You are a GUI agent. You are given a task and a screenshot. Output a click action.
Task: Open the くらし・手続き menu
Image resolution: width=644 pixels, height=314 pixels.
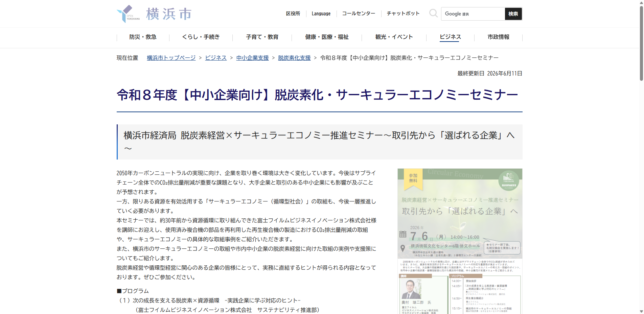point(201,37)
